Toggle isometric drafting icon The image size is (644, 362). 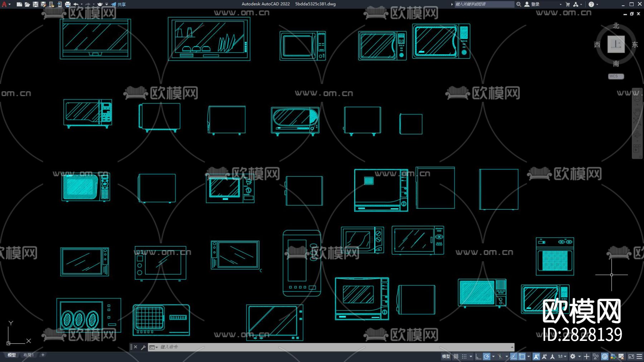500,357
